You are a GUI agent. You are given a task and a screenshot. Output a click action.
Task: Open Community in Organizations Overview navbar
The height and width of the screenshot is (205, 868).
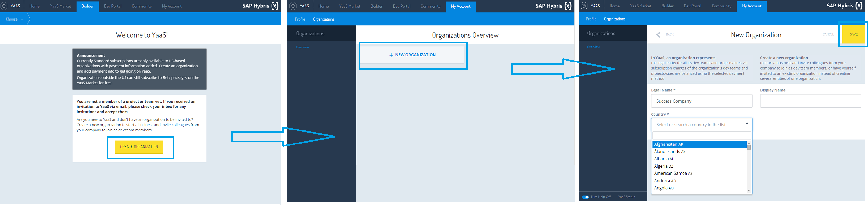pyautogui.click(x=431, y=6)
